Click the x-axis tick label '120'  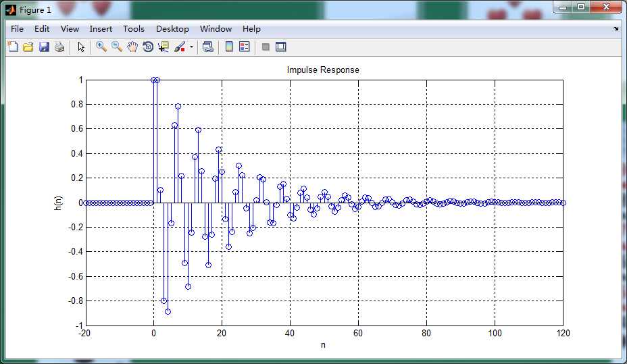pyautogui.click(x=563, y=333)
